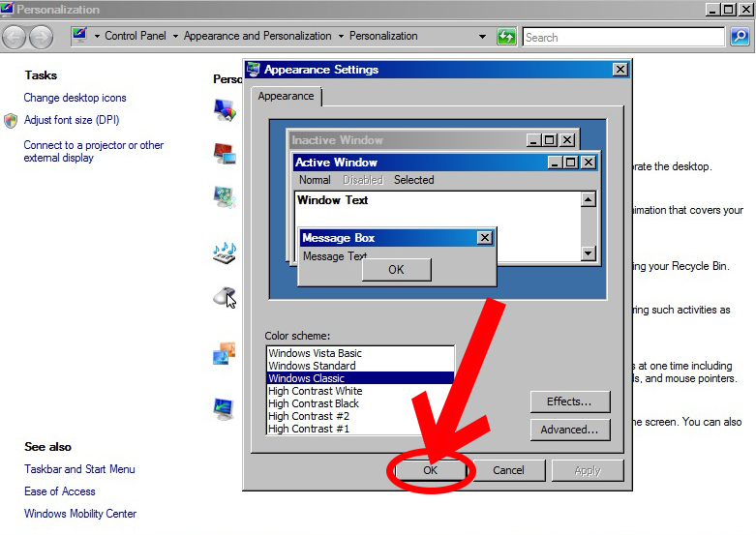Click preview scrollbar down arrow

point(589,253)
